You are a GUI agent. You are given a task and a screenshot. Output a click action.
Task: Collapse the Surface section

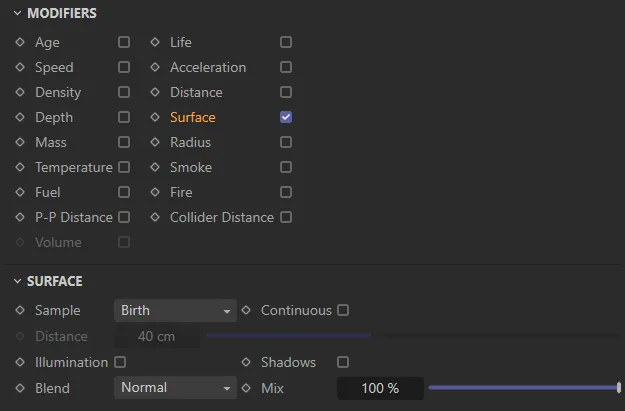pos(16,281)
